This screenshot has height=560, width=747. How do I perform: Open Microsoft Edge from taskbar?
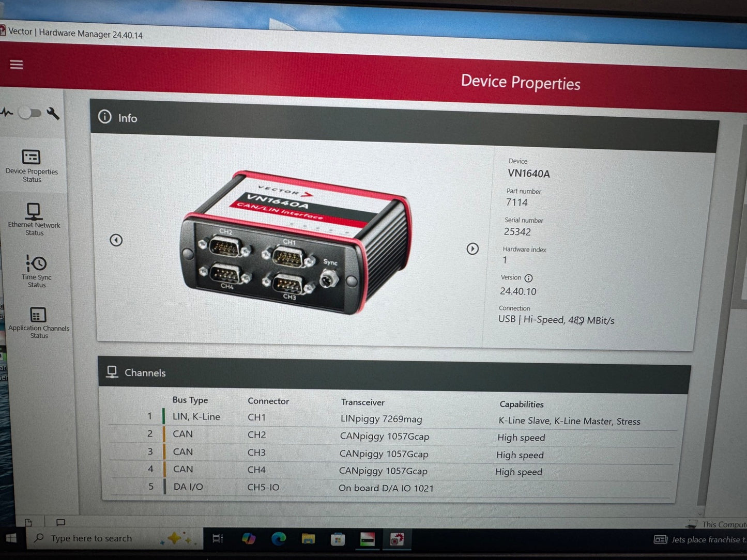tap(279, 539)
